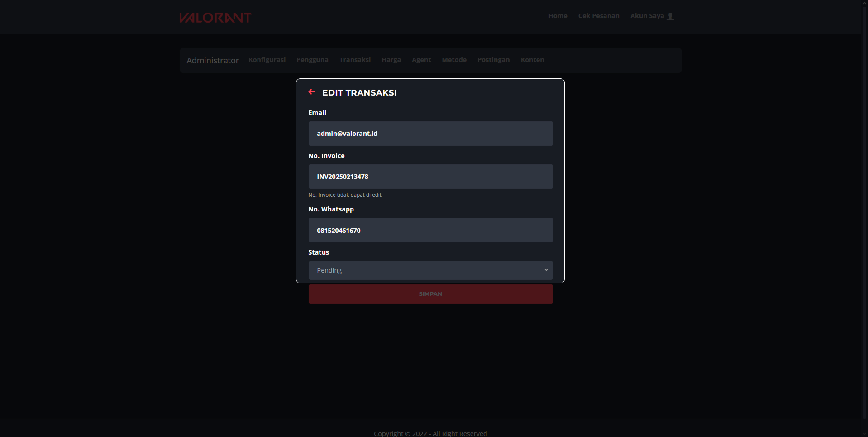Focus the Email input field
Screen dimensions: 868x437
pyautogui.click(x=430, y=134)
